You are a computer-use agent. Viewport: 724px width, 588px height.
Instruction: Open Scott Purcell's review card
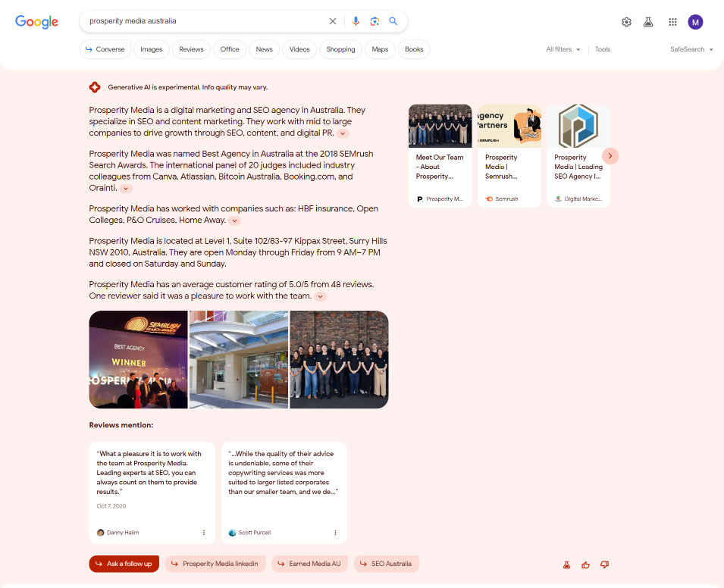[x=284, y=493]
